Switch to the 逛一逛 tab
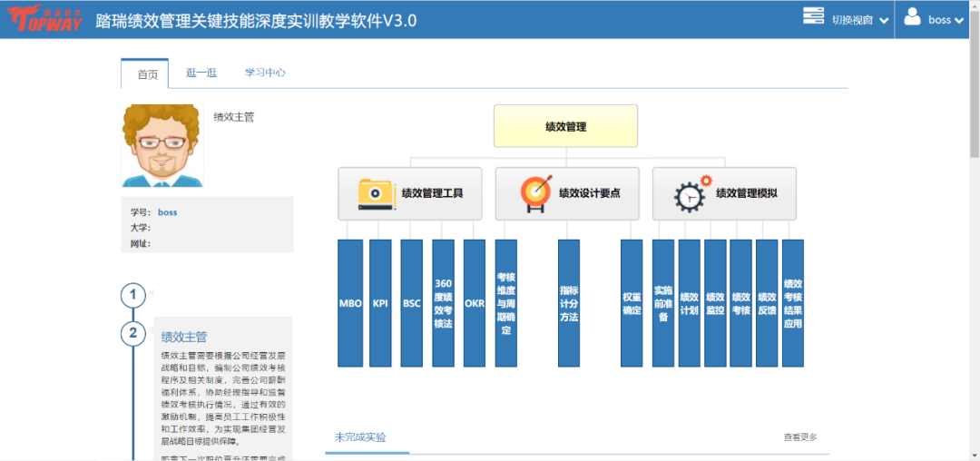Viewport: 980px width, 461px height. pos(201,74)
